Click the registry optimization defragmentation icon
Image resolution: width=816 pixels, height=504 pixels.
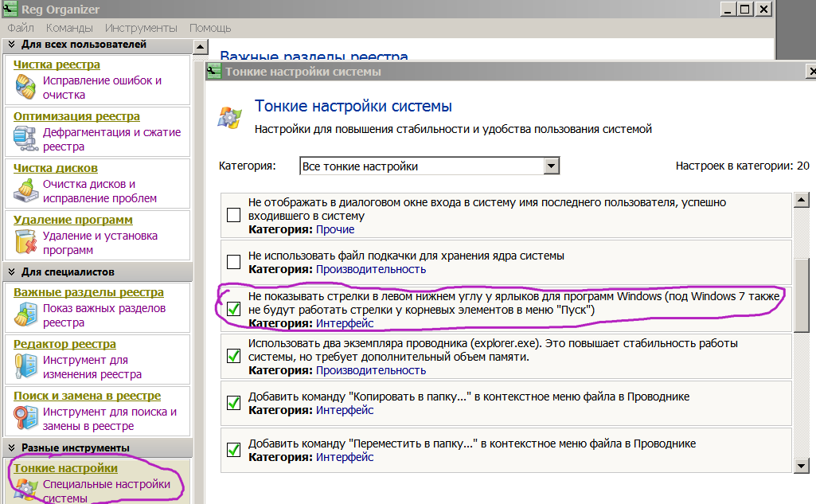click(x=25, y=139)
